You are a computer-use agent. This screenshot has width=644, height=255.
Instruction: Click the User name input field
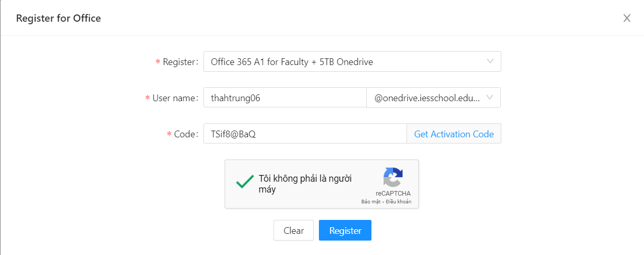285,98
